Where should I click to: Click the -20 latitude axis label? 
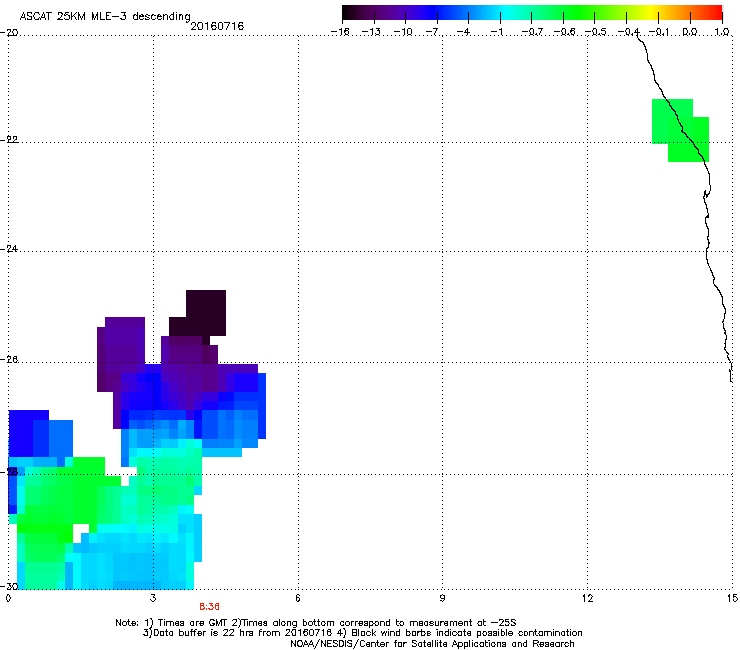[9, 33]
